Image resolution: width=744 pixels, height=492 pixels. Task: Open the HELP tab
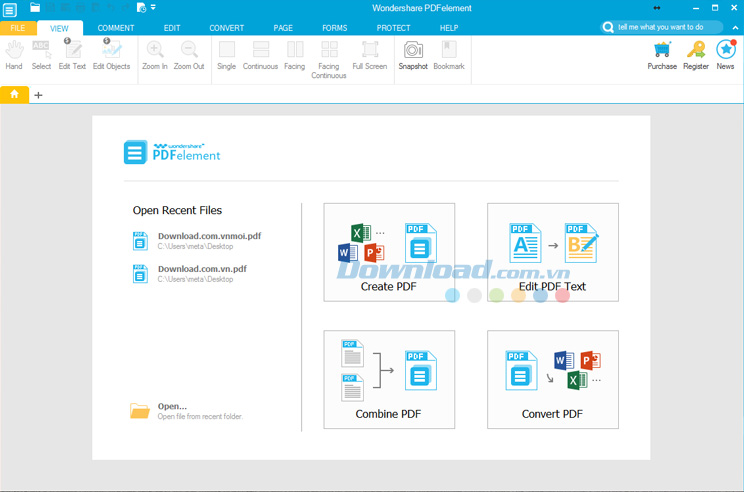coord(449,28)
